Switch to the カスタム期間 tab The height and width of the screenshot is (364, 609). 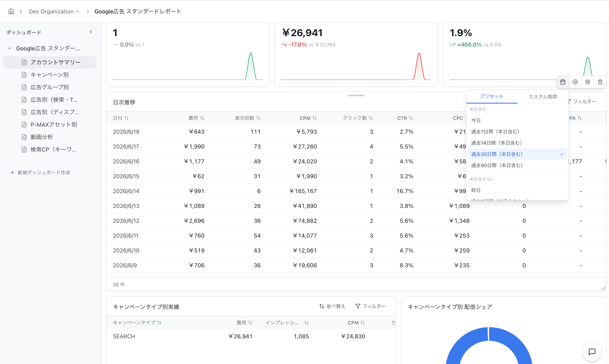[543, 97]
